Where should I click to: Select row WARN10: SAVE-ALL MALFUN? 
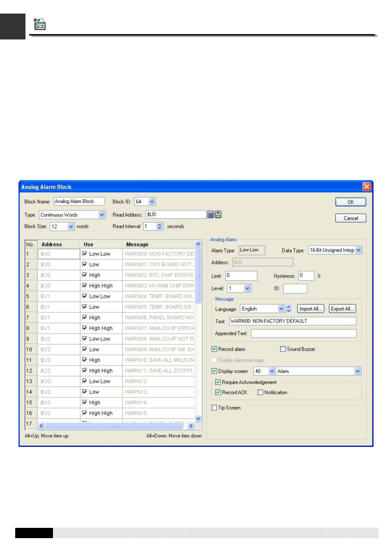coord(159,360)
